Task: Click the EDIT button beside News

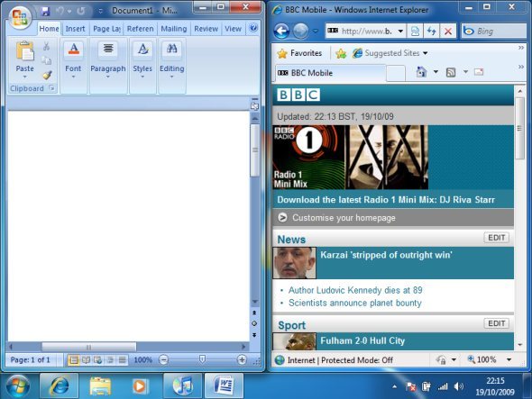Action: [496, 238]
